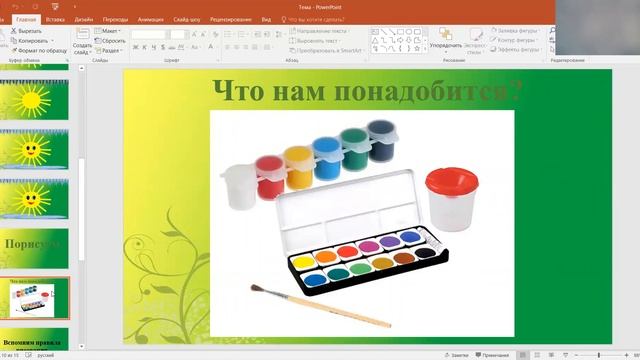Undo the last action

(15, 7)
